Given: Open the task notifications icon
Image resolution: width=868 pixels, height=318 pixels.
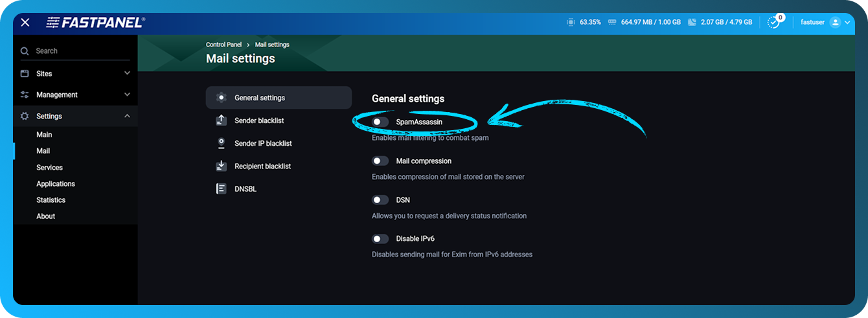Looking at the screenshot, I should [x=773, y=23].
